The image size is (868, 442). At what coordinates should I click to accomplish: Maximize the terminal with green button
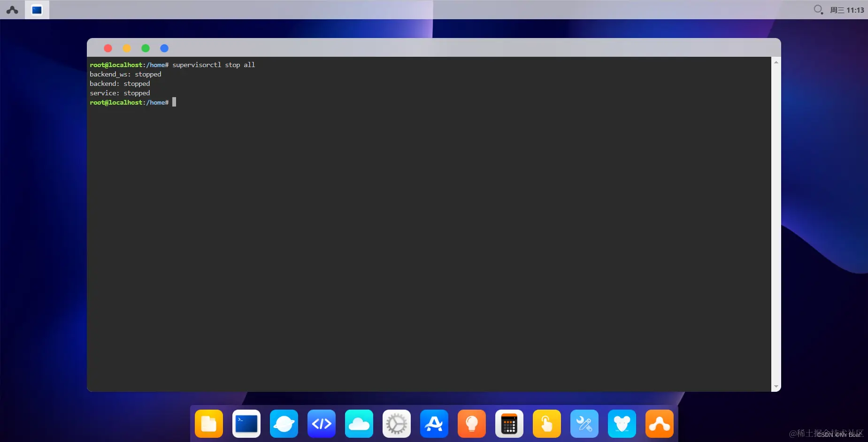tap(146, 48)
